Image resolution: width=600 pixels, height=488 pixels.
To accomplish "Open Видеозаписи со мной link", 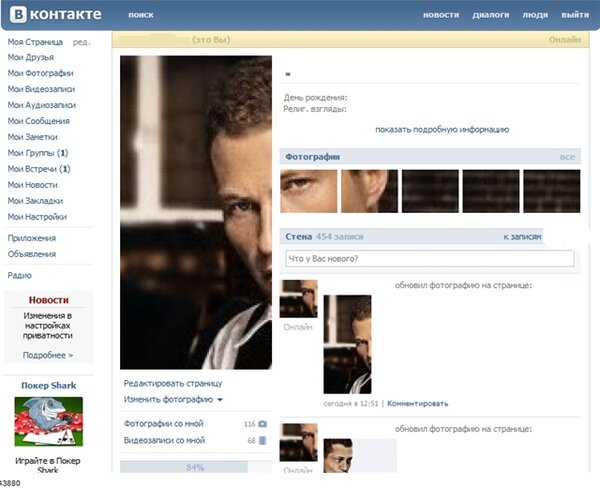I will point(164,441).
